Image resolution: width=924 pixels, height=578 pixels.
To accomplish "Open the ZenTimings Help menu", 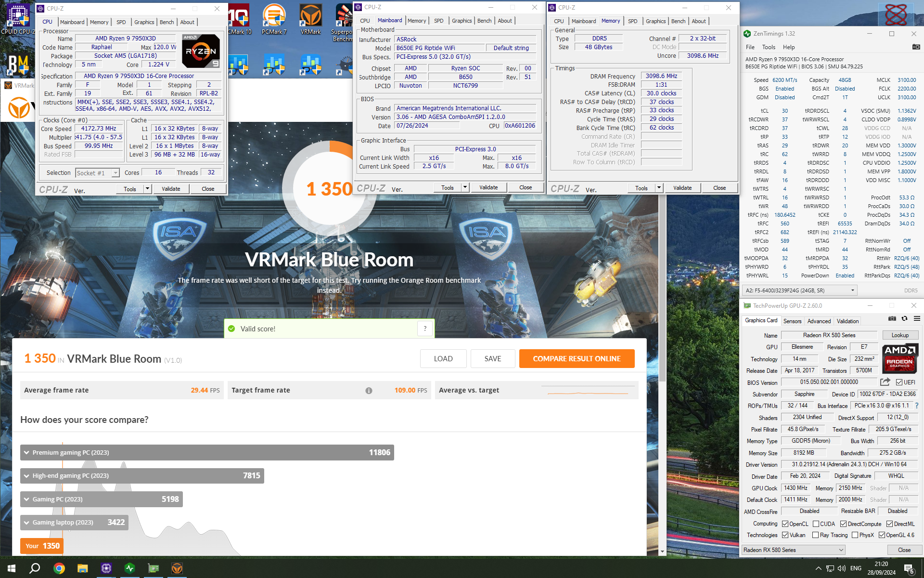I will coord(789,47).
